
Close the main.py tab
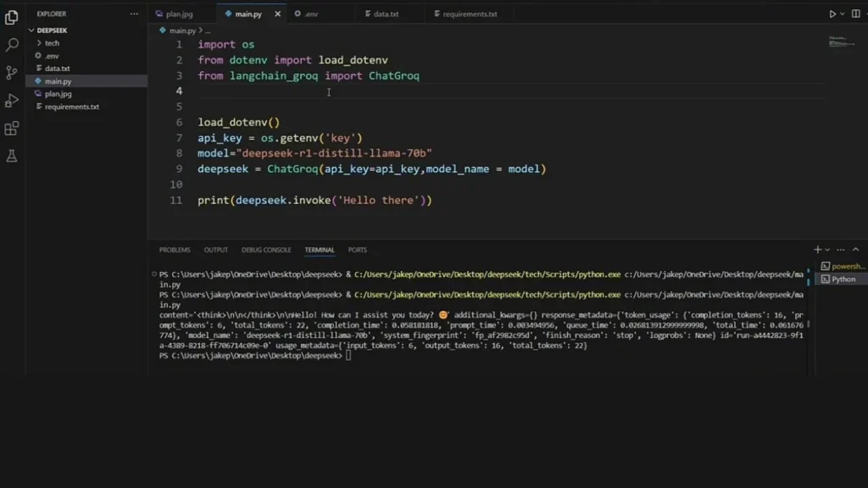coord(277,14)
